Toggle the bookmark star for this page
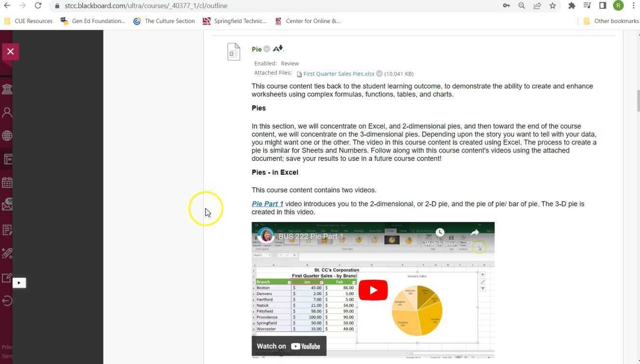The width and height of the screenshot is (640, 364). (x=553, y=5)
